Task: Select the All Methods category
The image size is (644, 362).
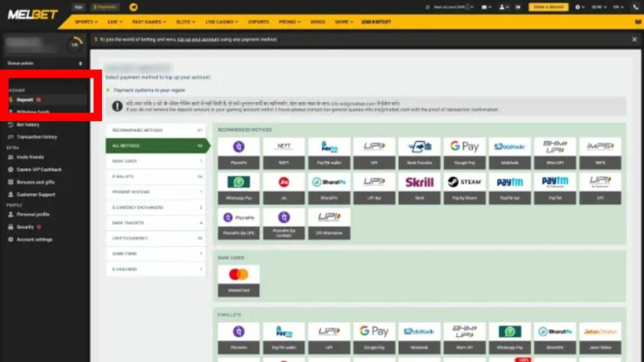Action: 158,146
